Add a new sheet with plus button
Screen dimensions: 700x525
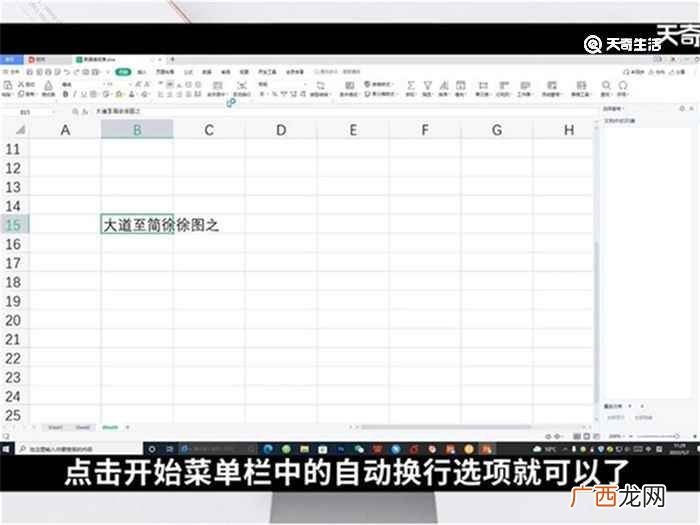click(127, 428)
